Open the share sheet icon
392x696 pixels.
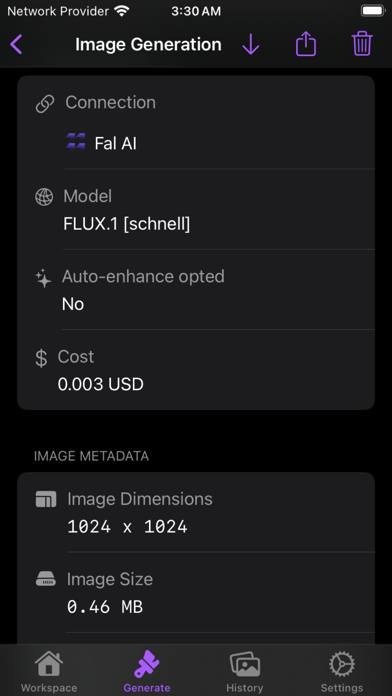click(306, 44)
